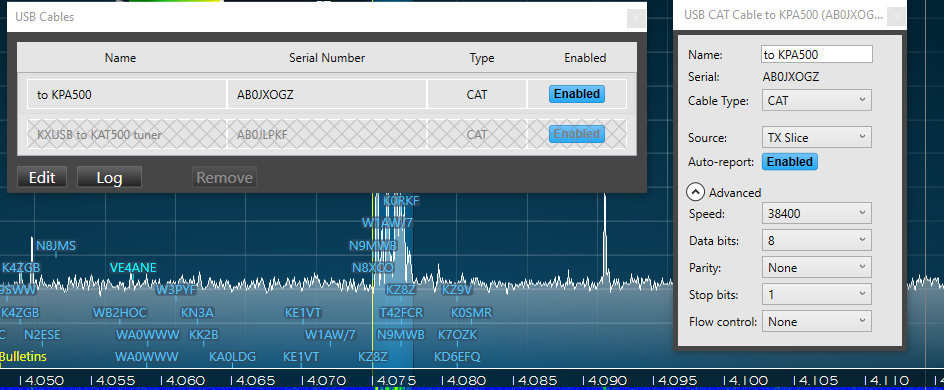The image size is (944, 390).
Task: Toggle Enabled button for to KPA500 cable
Action: pyautogui.click(x=577, y=94)
